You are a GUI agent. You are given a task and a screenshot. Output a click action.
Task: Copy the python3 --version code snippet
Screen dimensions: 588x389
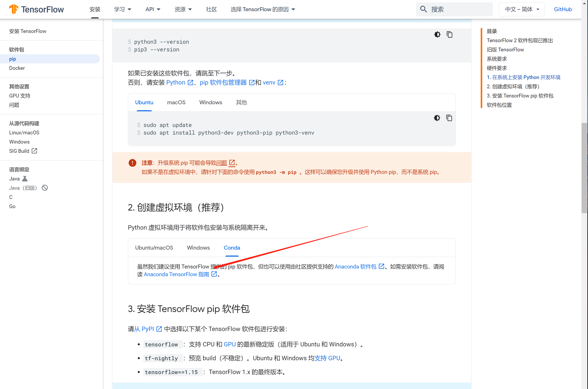tap(449, 34)
